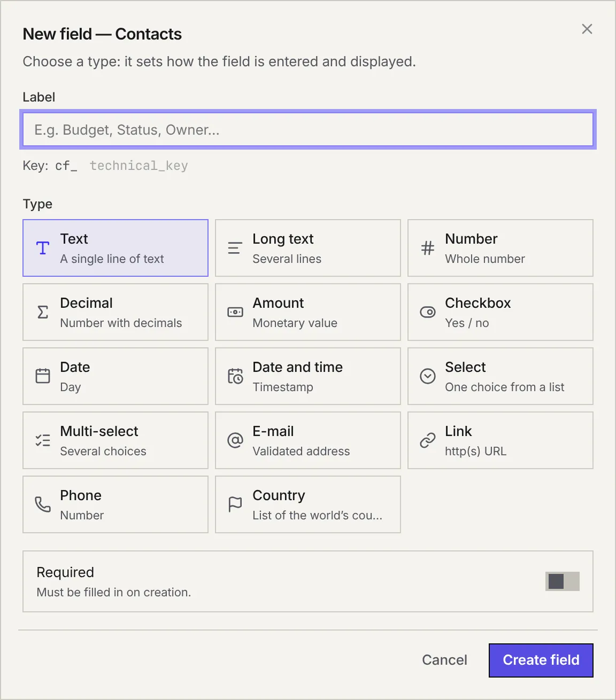Choose the Number hash icon
The width and height of the screenshot is (616, 700).
[428, 248]
